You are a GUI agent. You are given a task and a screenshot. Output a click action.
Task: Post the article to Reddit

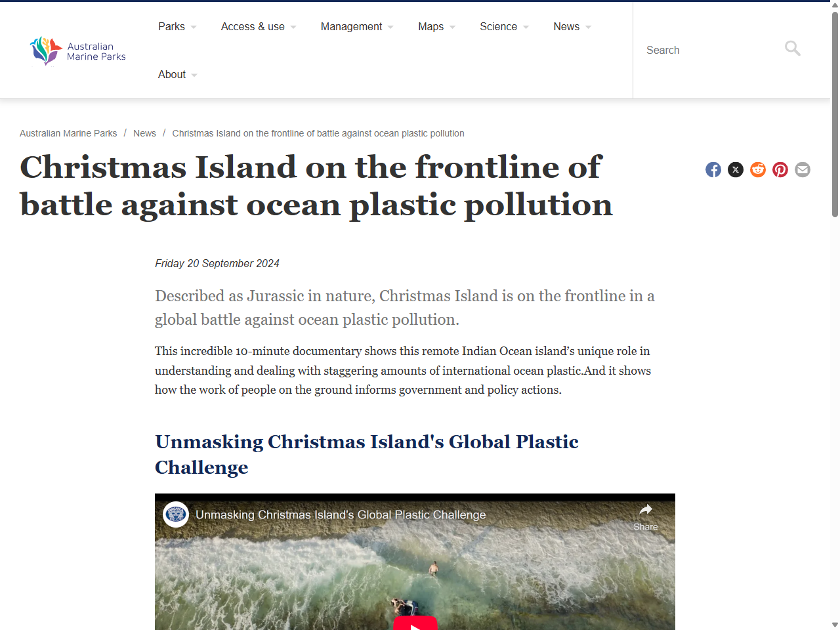point(758,169)
